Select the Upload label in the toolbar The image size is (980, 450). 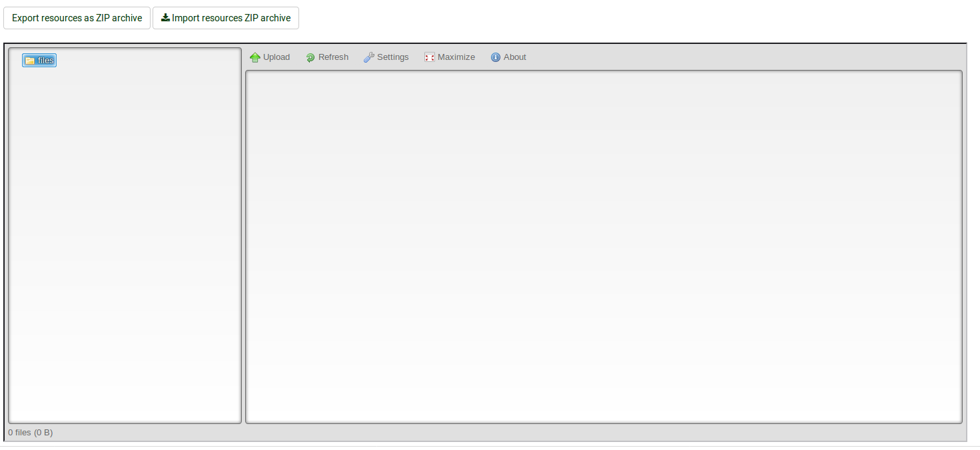276,57
